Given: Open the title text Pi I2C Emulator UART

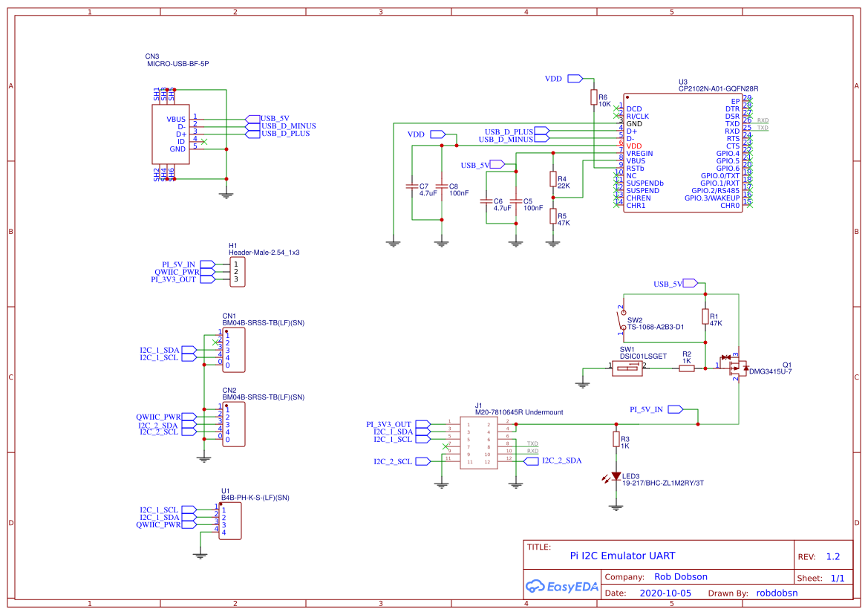Looking at the screenshot, I should (x=622, y=556).
